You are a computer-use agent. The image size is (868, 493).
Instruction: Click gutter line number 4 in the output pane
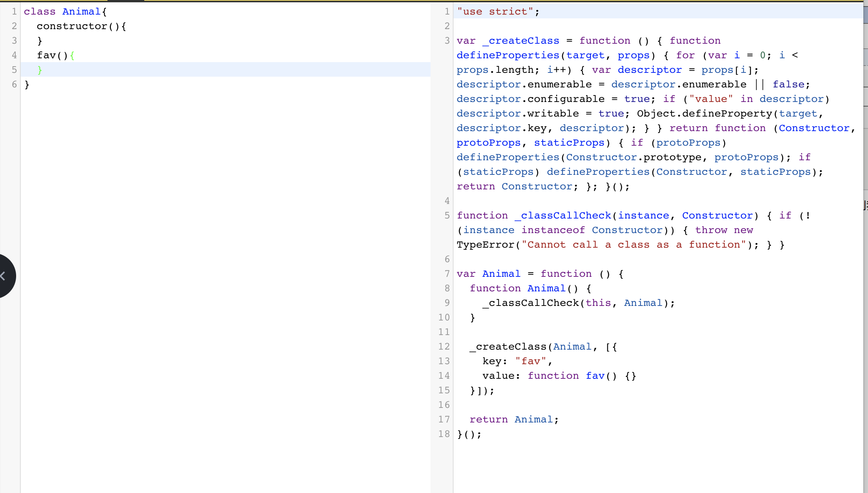[447, 201]
